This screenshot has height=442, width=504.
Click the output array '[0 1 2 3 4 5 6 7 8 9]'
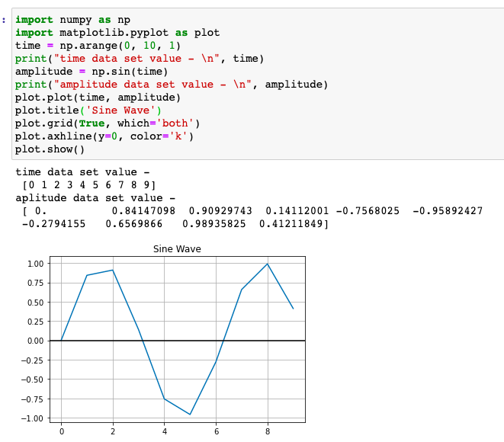pyautogui.click(x=89, y=185)
